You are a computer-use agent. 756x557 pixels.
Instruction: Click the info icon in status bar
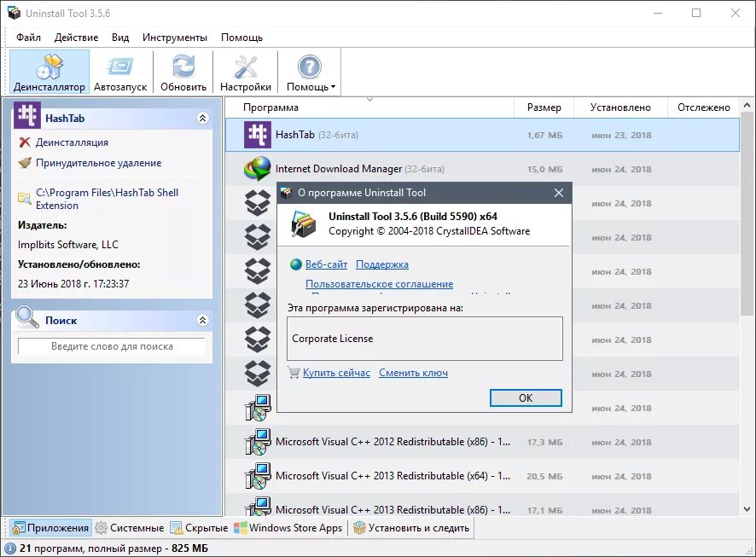tap(9, 548)
